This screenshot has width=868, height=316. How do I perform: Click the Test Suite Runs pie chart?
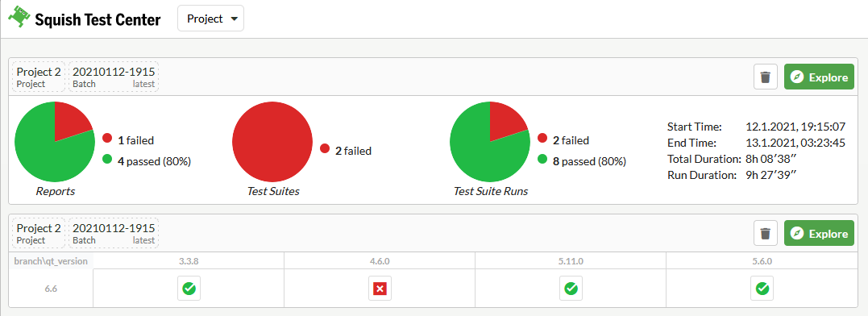pos(490,142)
